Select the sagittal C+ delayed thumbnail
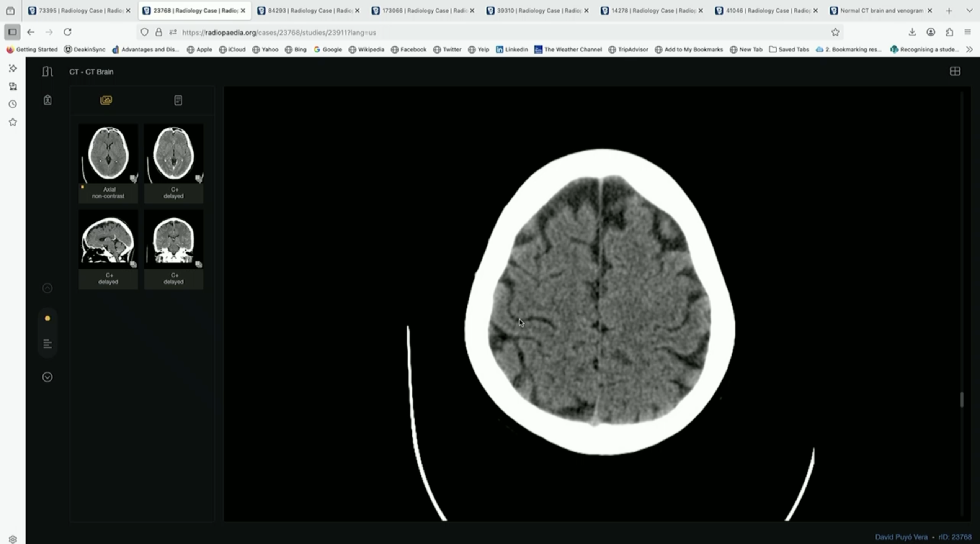 coord(108,240)
